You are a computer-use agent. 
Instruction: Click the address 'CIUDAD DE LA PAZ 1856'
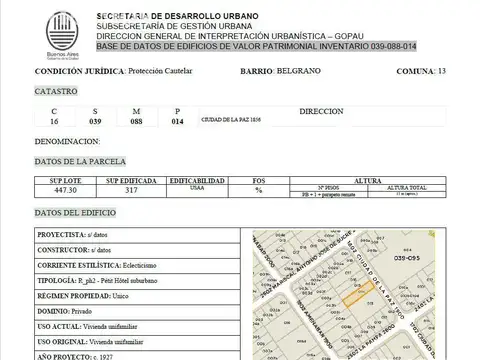click(231, 120)
